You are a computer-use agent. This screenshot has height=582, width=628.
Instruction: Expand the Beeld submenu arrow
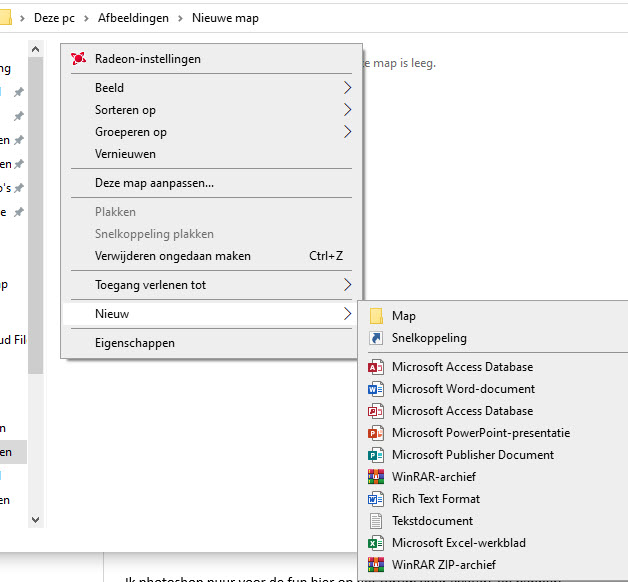[347, 88]
